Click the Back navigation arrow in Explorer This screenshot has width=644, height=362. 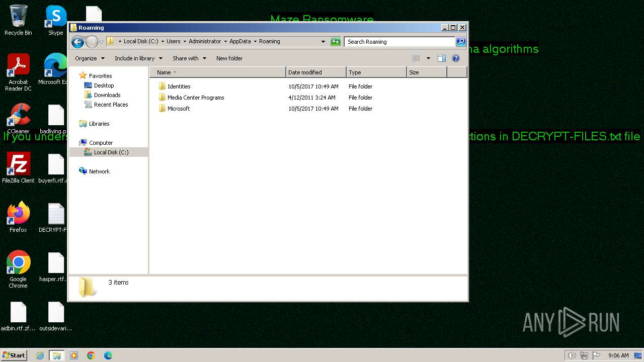77,42
